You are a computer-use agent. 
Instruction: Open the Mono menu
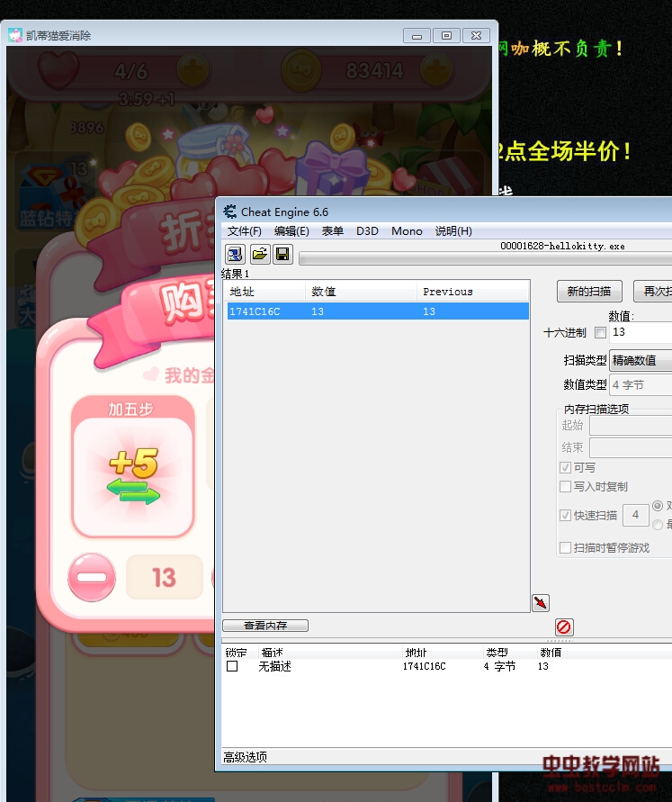(407, 231)
